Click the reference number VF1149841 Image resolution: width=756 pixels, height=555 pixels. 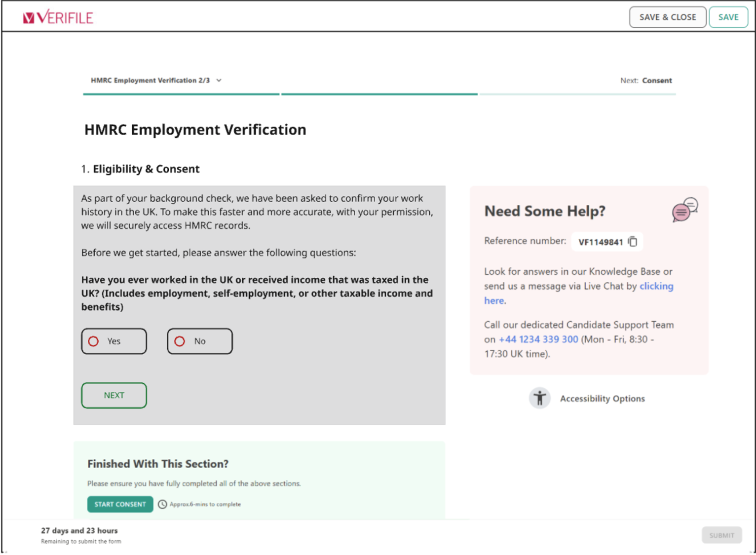(601, 242)
